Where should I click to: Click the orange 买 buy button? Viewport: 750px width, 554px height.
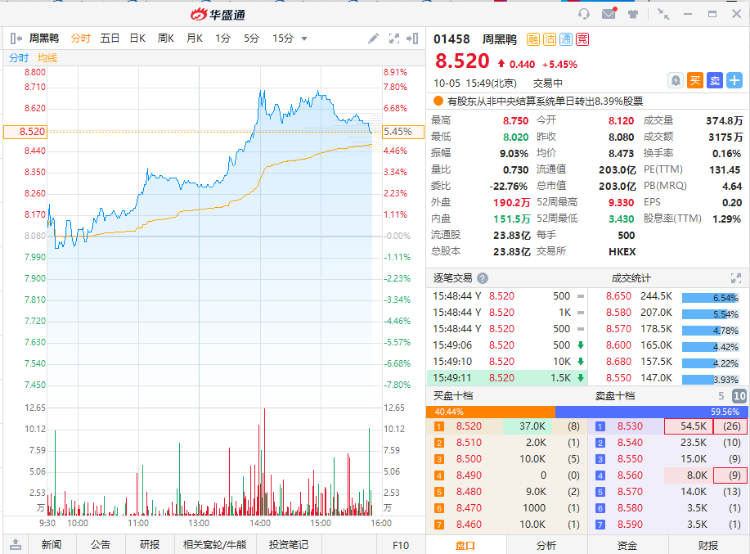[x=695, y=80]
